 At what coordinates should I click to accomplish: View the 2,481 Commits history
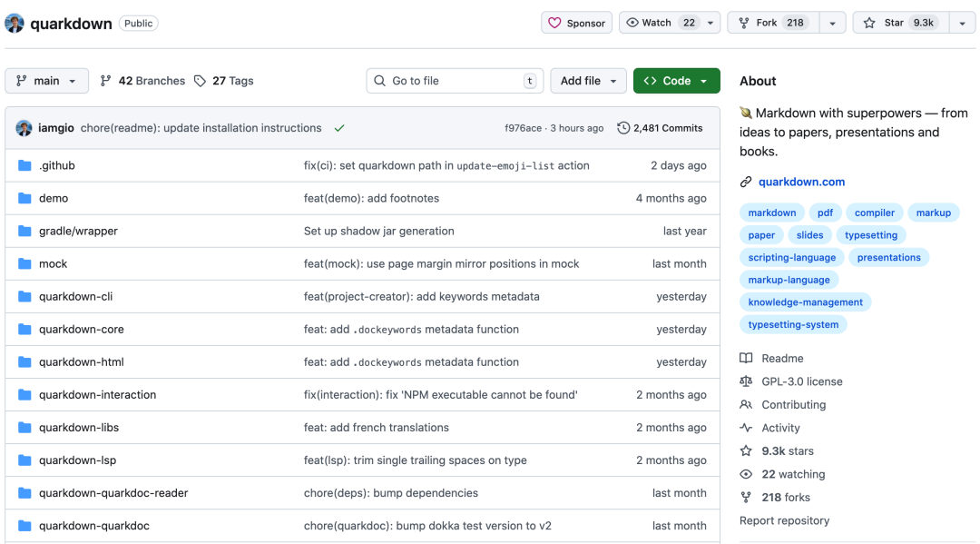pyautogui.click(x=660, y=128)
